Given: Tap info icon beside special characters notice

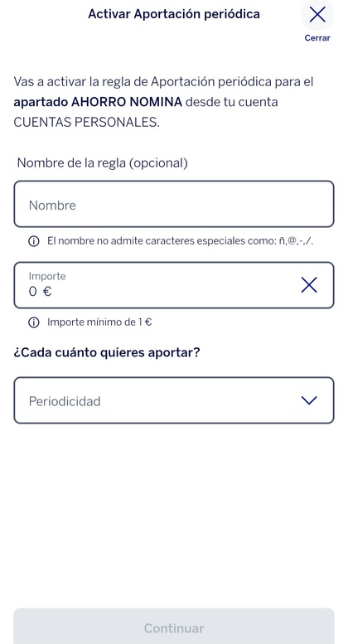Looking at the screenshot, I should click(x=34, y=241).
